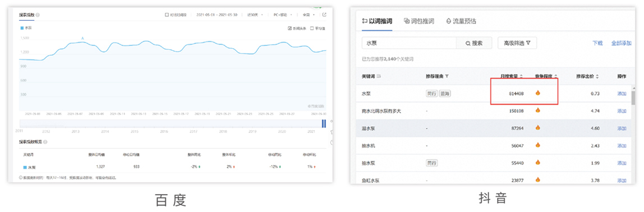Open the PC+移动 device dropdown
The width and height of the screenshot is (644, 212).
(283, 15)
